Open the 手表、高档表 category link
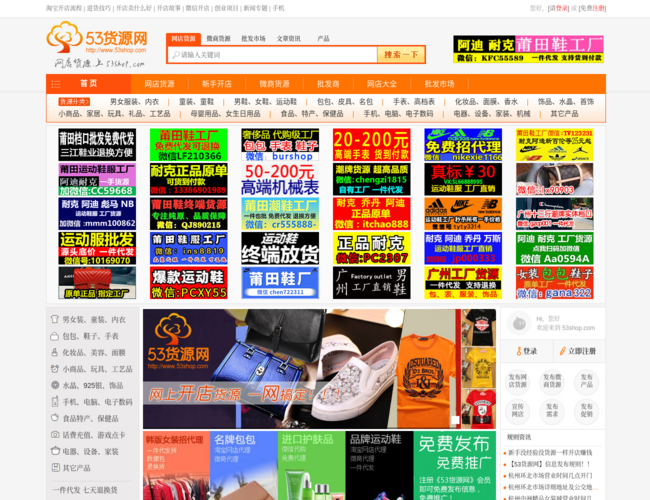The image size is (650, 500). (414, 102)
